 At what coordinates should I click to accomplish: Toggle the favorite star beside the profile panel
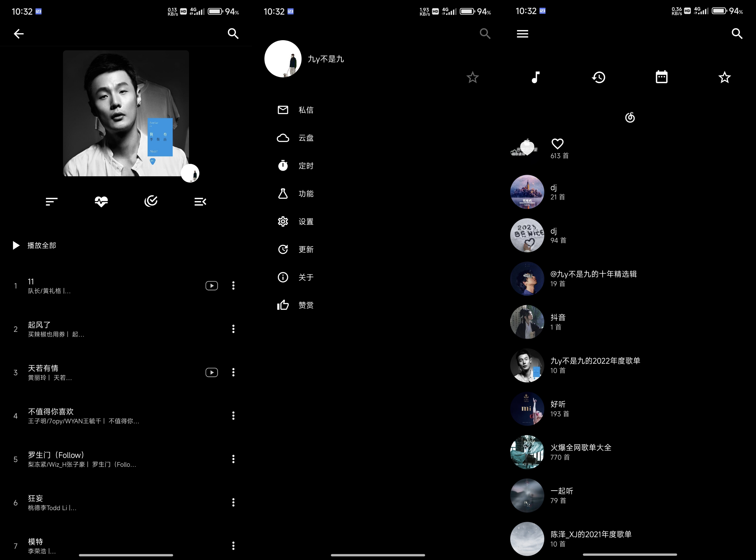(x=472, y=77)
